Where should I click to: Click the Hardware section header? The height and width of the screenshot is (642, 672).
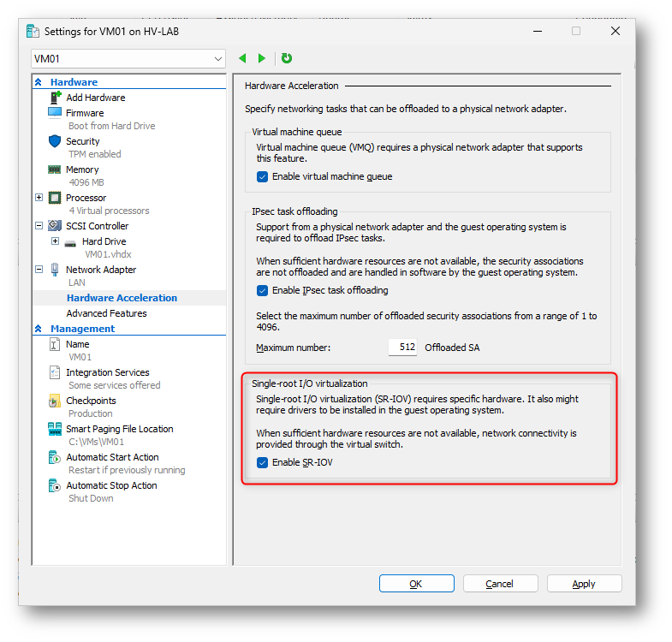(74, 82)
